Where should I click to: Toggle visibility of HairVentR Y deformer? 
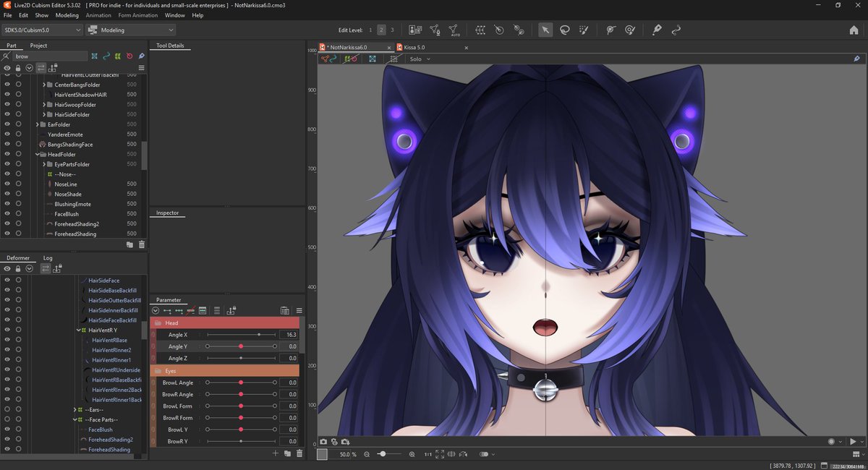click(x=7, y=330)
